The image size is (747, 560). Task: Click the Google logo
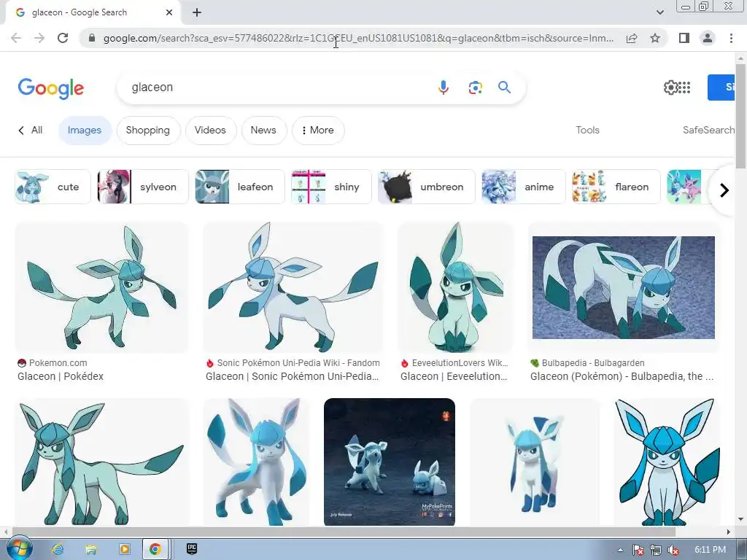(x=51, y=88)
